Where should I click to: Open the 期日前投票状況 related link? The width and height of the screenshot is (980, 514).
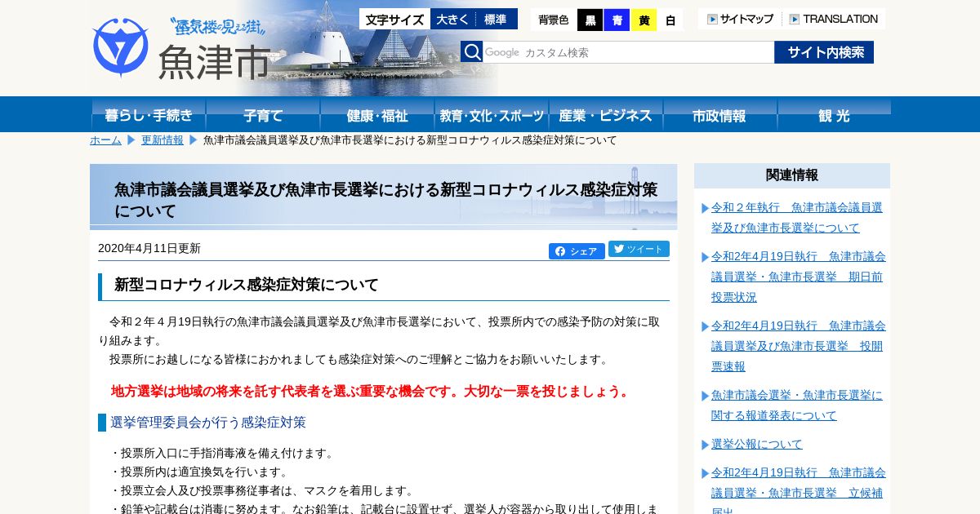tap(799, 277)
